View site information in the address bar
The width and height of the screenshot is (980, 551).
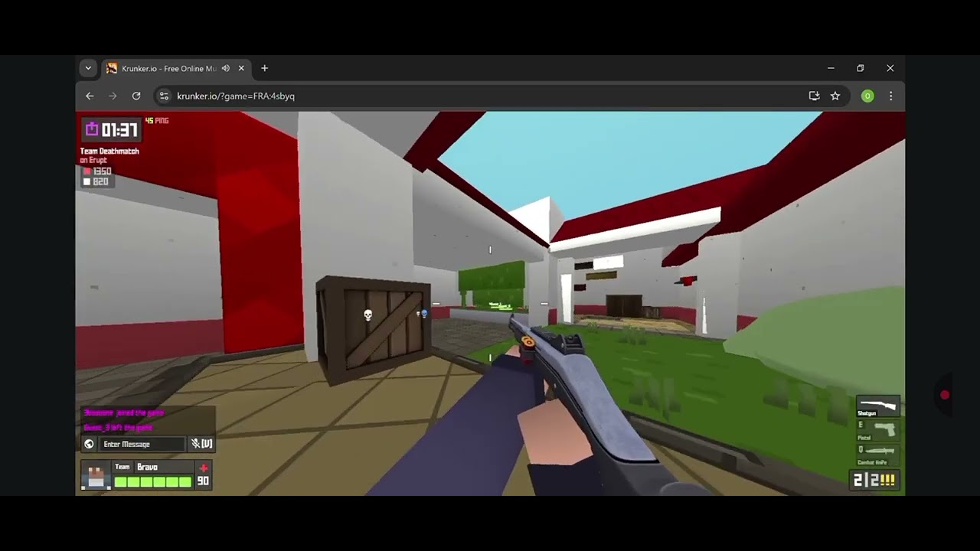(x=164, y=96)
